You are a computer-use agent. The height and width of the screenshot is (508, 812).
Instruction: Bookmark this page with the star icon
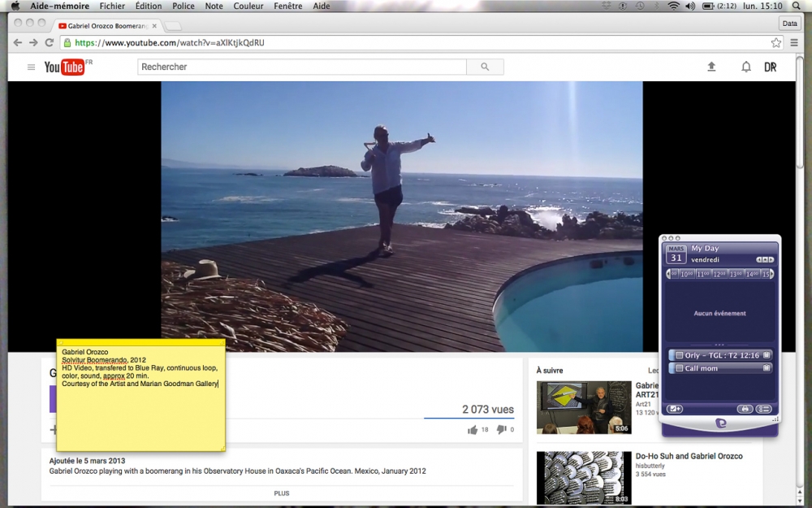776,42
